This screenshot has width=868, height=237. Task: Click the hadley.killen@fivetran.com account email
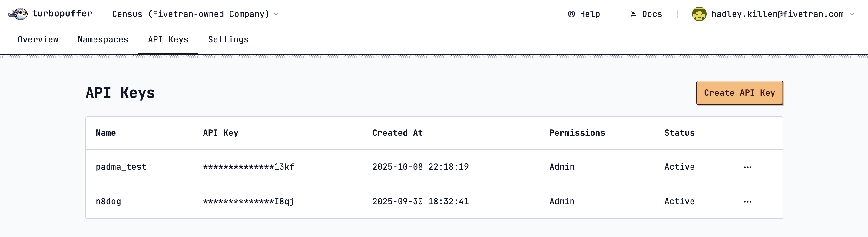(x=777, y=14)
